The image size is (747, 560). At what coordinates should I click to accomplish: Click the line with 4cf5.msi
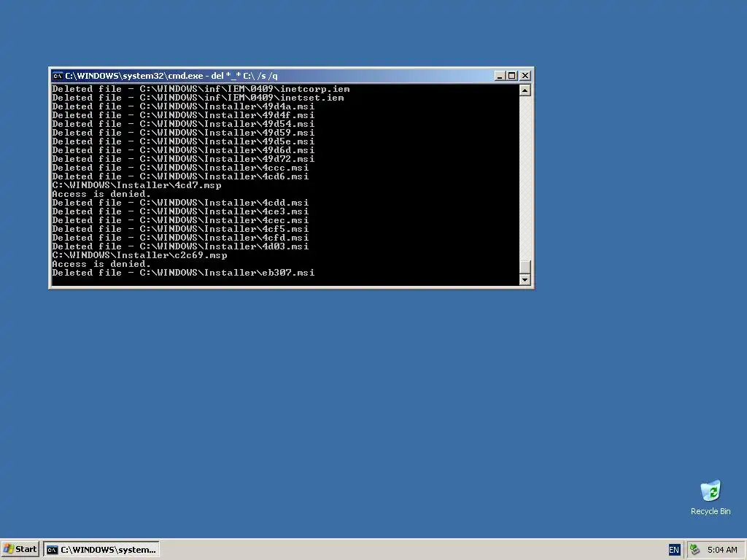pyautogui.click(x=181, y=229)
